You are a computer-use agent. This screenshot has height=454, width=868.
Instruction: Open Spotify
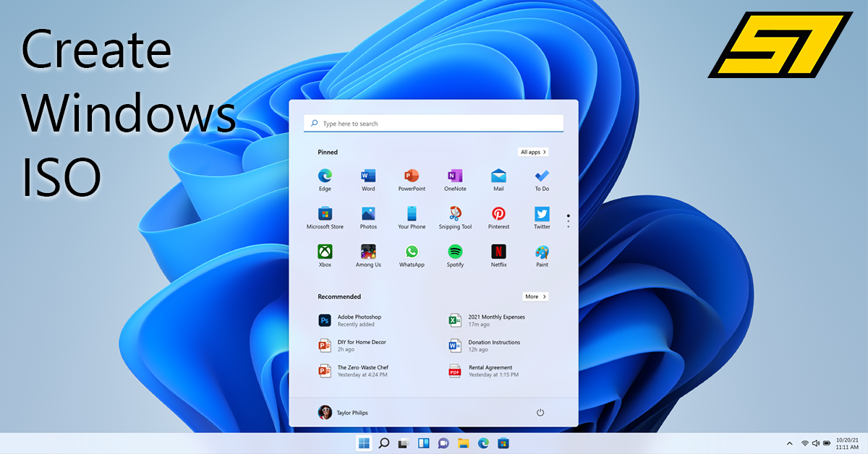[455, 252]
